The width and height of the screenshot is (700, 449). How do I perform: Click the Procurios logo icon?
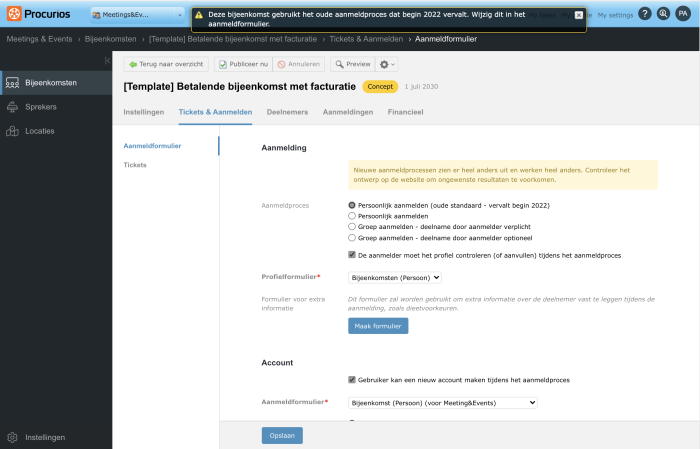[14, 14]
